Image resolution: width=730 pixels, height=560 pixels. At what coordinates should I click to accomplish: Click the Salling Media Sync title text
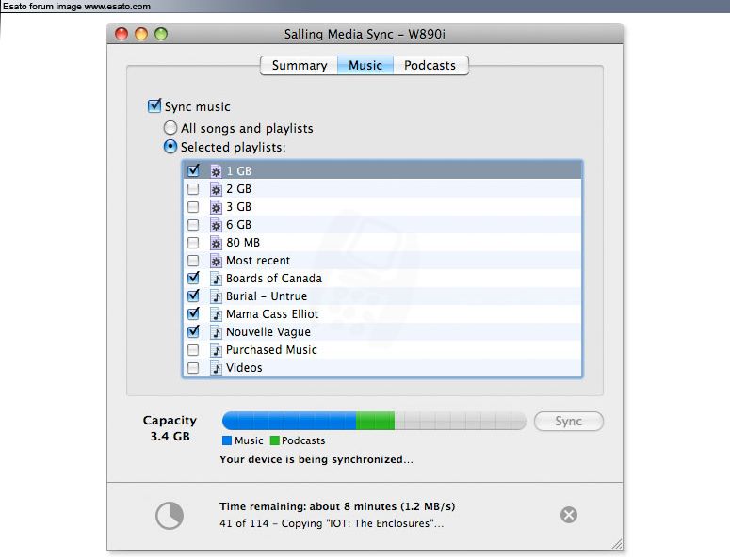[365, 35]
